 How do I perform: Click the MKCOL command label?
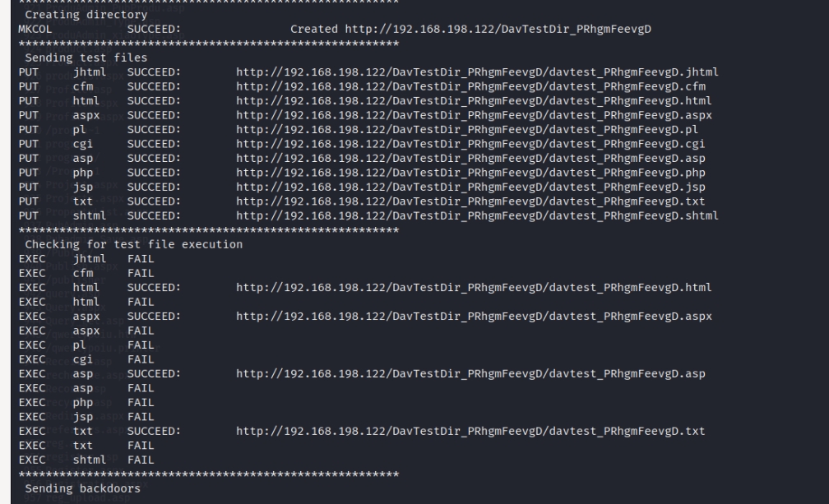click(35, 30)
